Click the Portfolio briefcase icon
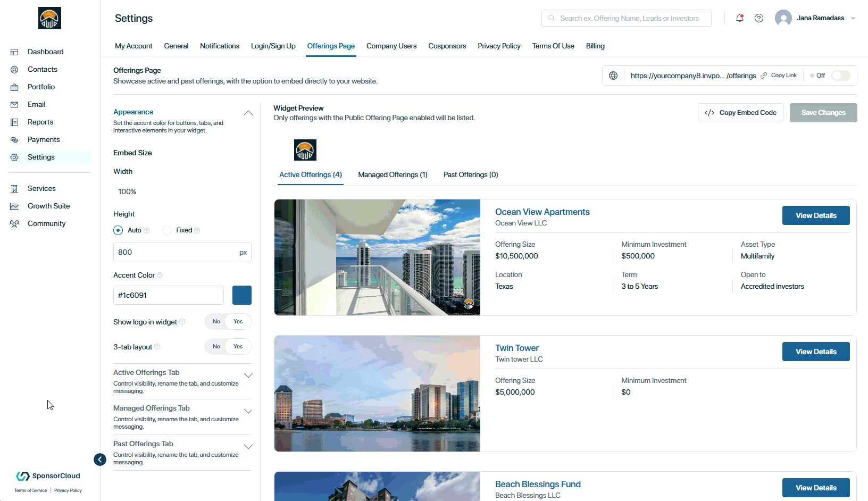 tap(14, 87)
